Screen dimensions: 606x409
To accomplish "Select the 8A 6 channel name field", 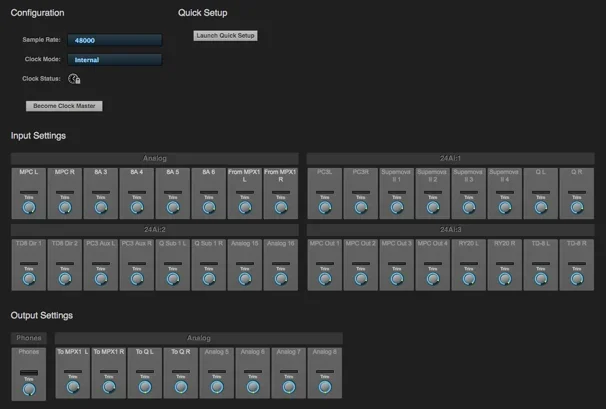I will pos(209,172).
